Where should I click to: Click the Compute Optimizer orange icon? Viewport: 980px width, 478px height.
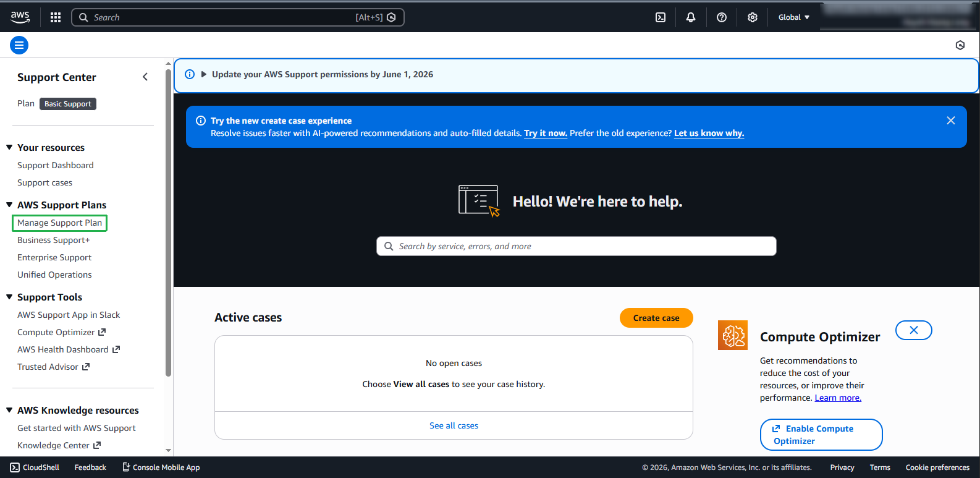pos(733,335)
